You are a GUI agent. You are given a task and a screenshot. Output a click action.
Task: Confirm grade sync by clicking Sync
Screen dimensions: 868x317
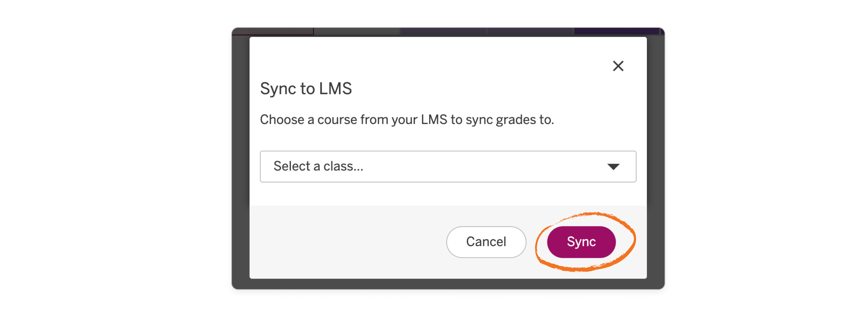581,242
